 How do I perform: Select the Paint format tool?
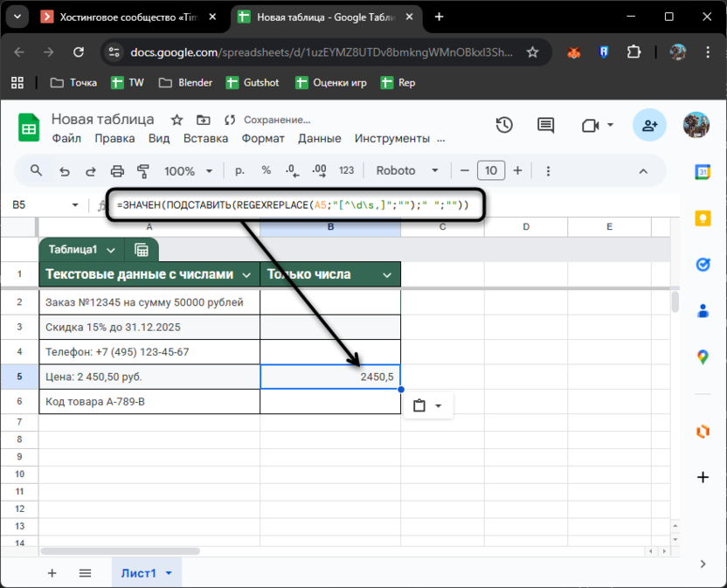(143, 171)
